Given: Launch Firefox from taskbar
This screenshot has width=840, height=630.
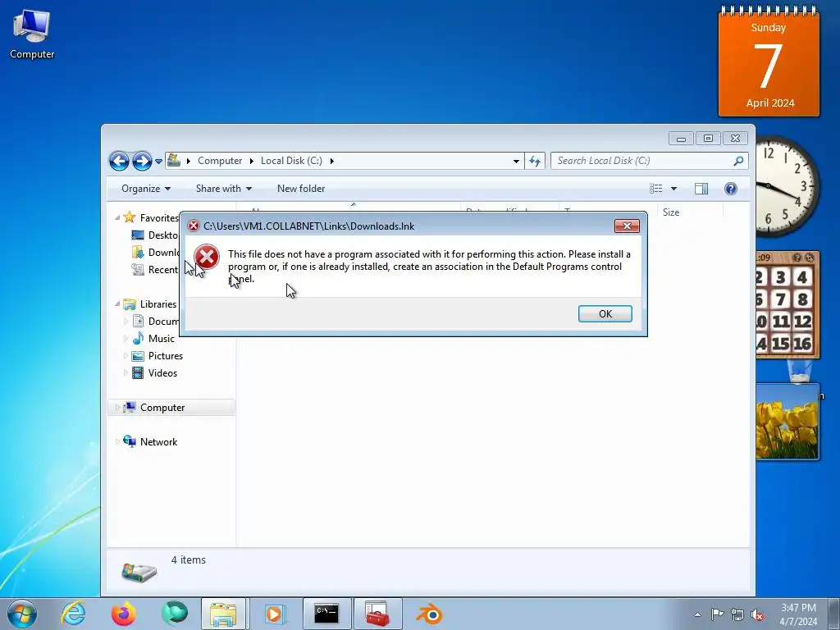Looking at the screenshot, I should pyautogui.click(x=124, y=614).
